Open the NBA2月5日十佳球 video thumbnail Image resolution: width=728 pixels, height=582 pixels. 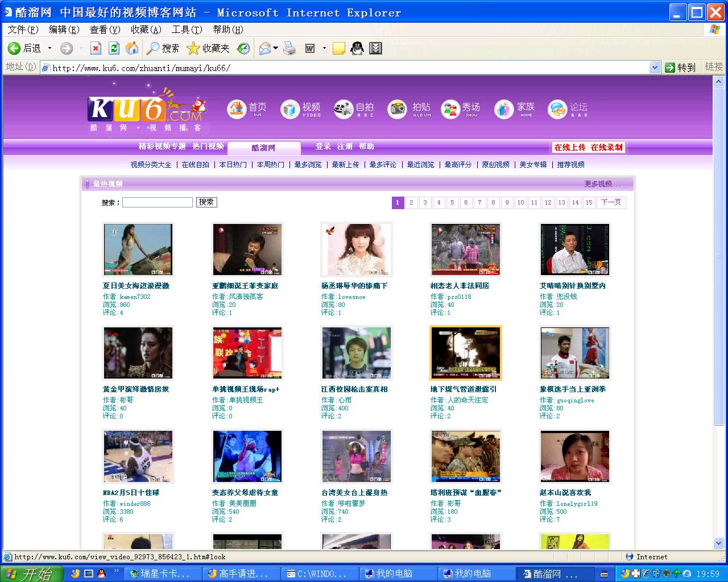(x=138, y=456)
